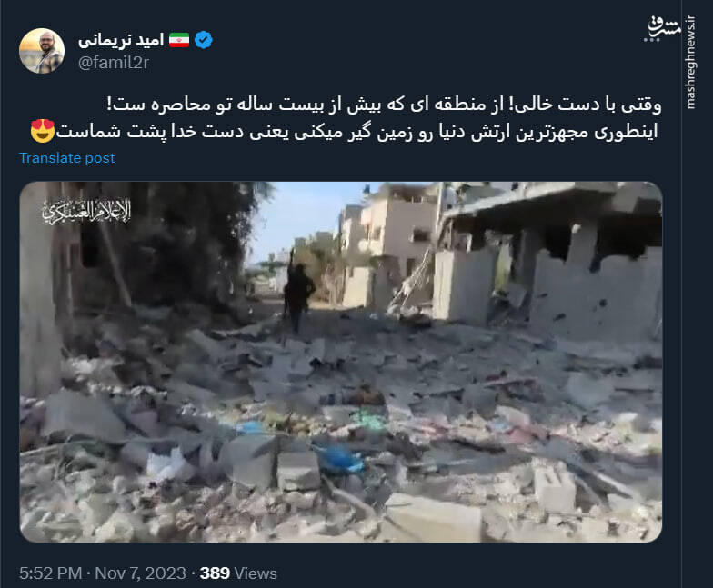Open the @famil2r handle link
This screenshot has height=588, width=713.
(x=113, y=63)
